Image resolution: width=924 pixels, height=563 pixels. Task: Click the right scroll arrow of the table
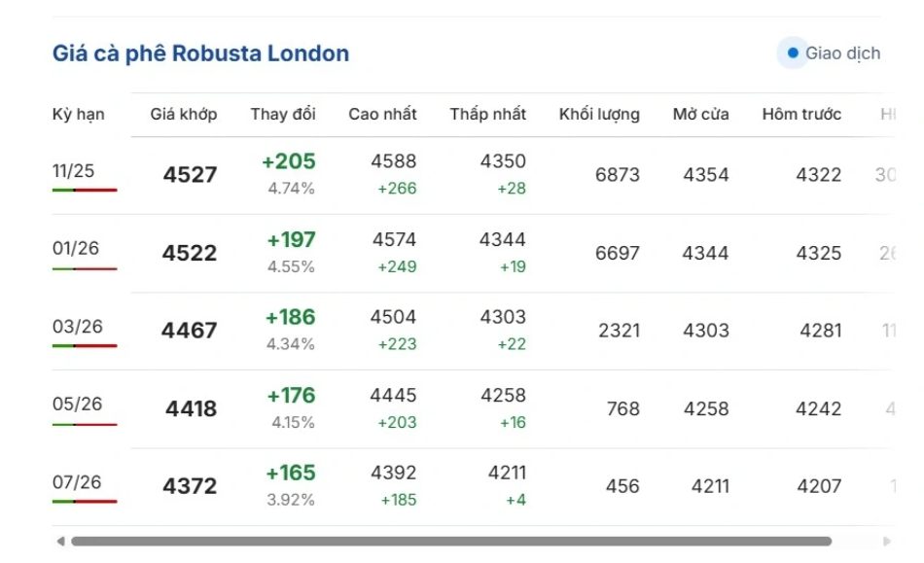point(886,542)
